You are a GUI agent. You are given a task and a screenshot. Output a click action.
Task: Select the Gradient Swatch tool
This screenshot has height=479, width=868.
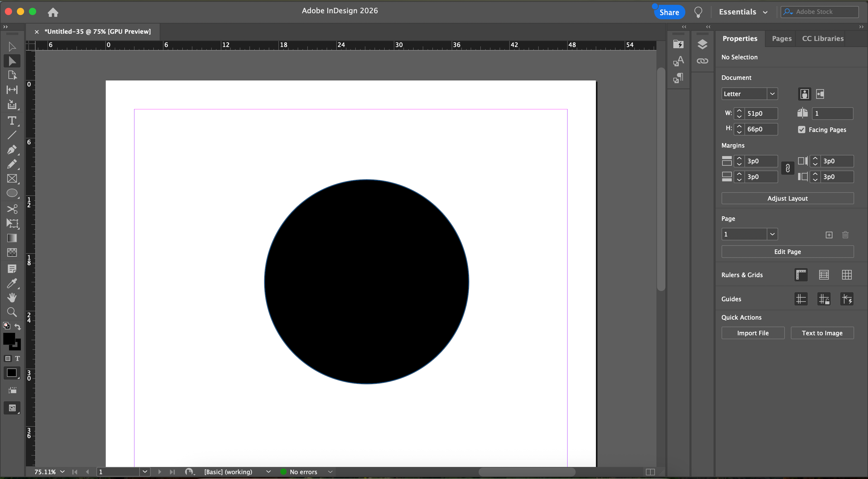(x=12, y=238)
